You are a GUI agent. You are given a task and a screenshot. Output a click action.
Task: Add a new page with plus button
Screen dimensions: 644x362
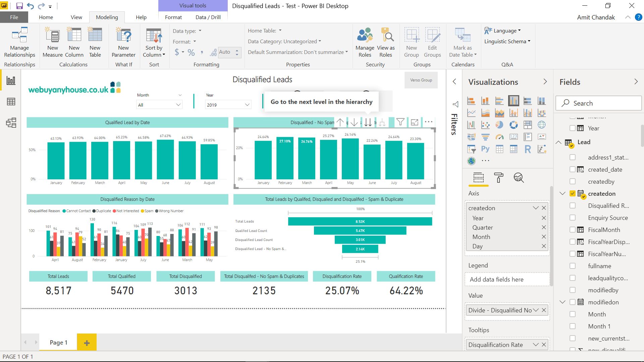[x=87, y=343]
